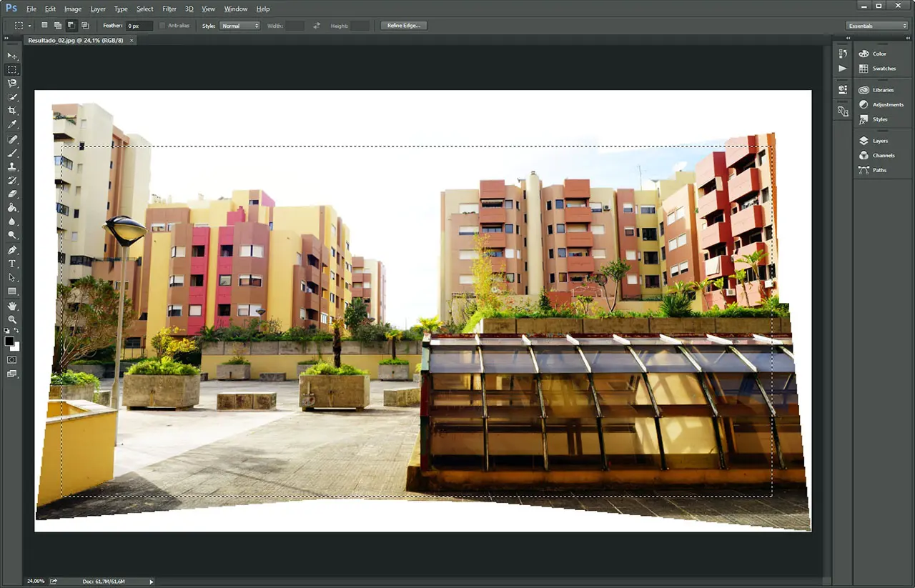Open the Essentials workspace dropdown
Screen dimensions: 915x588
coord(876,26)
